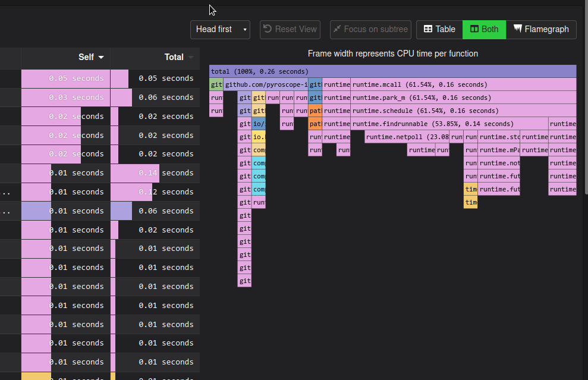Toggle to Flamegraph-only view mode

pos(541,29)
